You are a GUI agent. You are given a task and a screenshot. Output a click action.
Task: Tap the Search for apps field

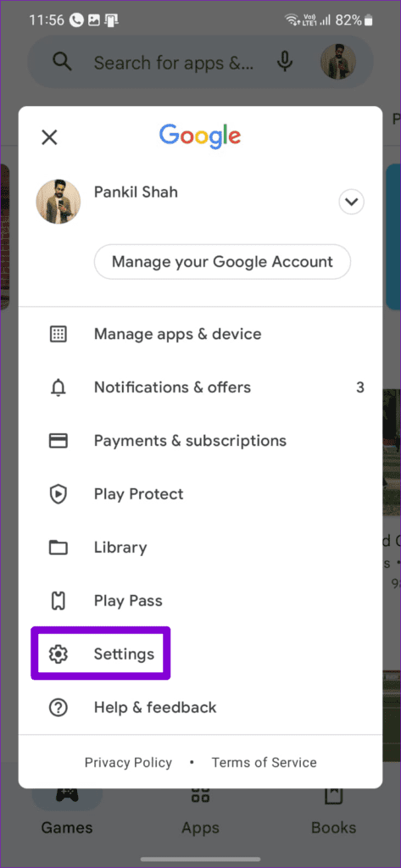point(174,63)
